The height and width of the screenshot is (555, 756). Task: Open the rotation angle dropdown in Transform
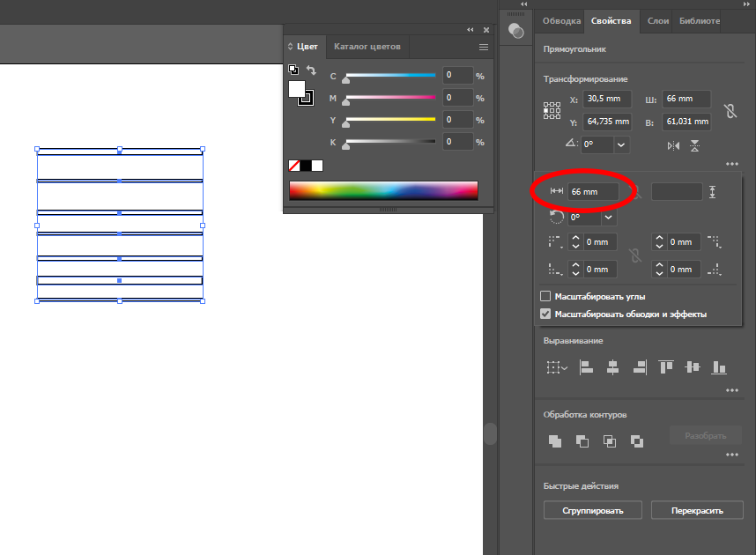coord(622,144)
